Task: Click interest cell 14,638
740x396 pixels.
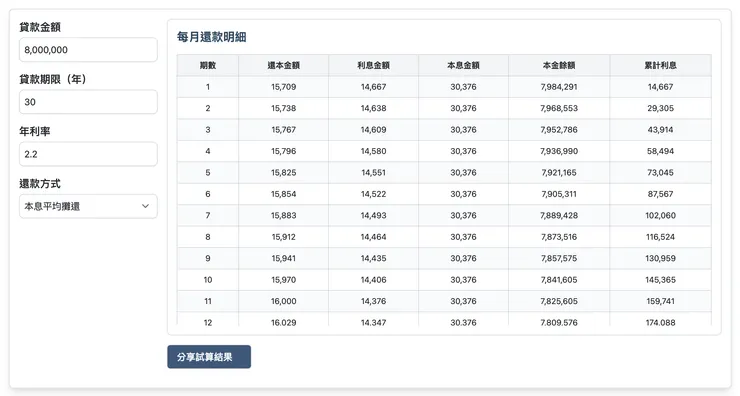Action: [x=373, y=108]
